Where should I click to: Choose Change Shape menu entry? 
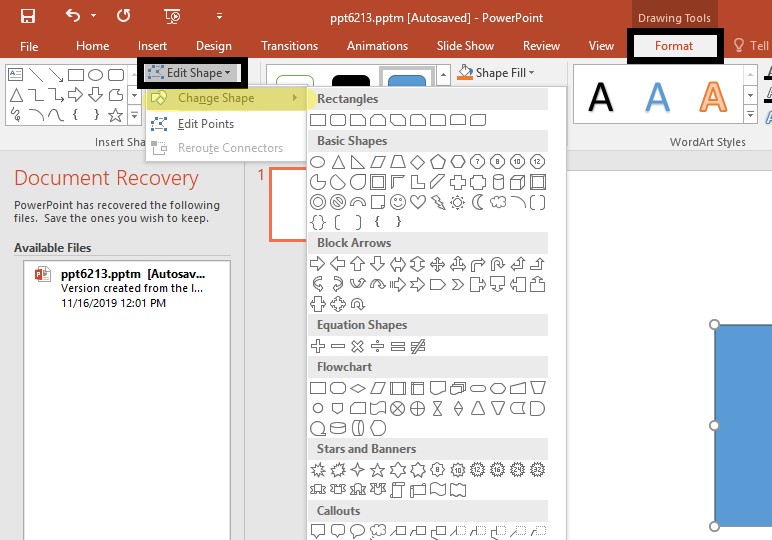tap(226, 98)
